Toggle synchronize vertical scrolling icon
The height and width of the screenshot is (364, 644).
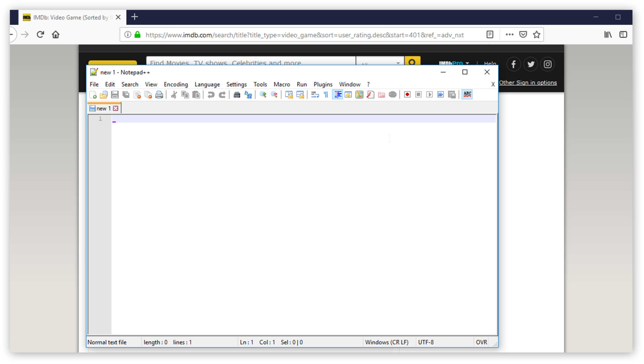coord(289,95)
